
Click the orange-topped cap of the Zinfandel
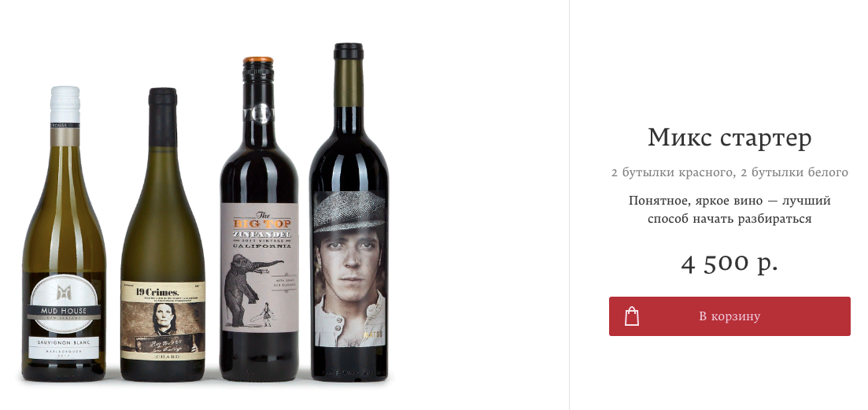[258, 60]
